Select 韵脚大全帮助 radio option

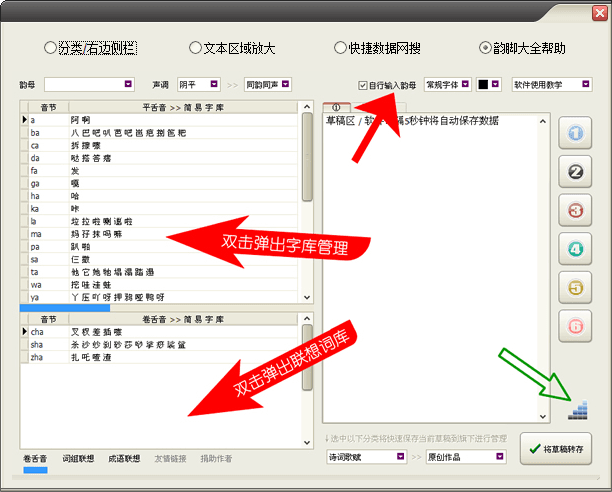click(522, 48)
